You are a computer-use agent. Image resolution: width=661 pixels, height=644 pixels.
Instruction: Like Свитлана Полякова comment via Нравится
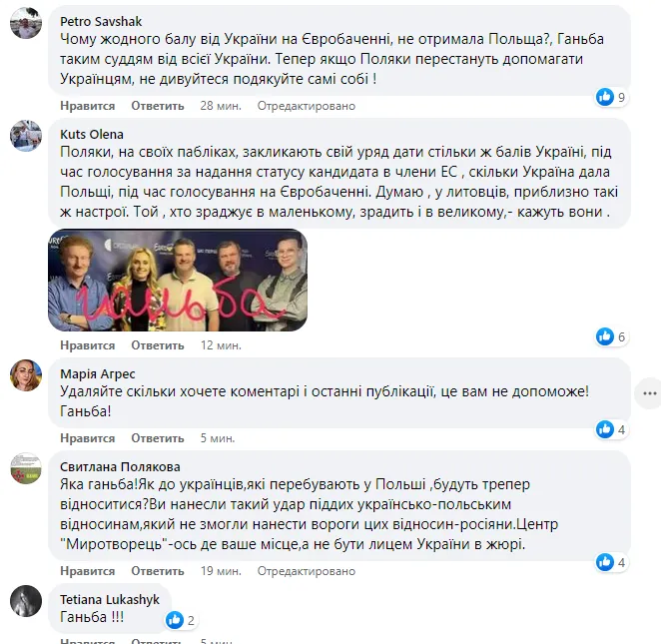pyautogui.click(x=87, y=571)
